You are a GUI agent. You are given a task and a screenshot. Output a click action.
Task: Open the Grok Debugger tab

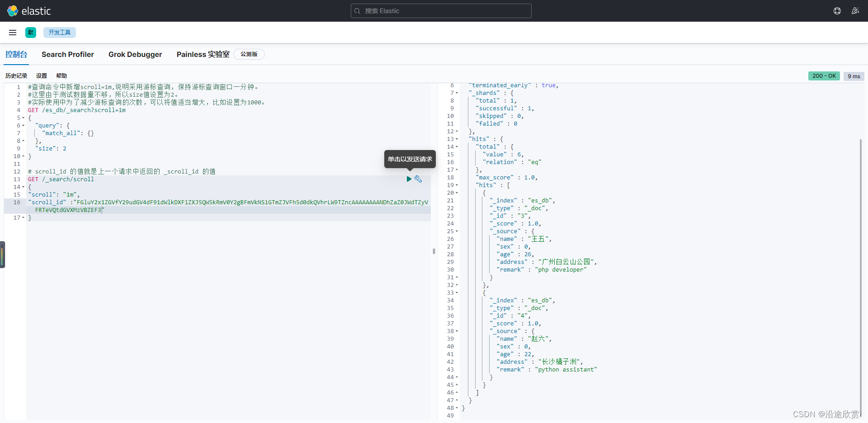point(135,54)
